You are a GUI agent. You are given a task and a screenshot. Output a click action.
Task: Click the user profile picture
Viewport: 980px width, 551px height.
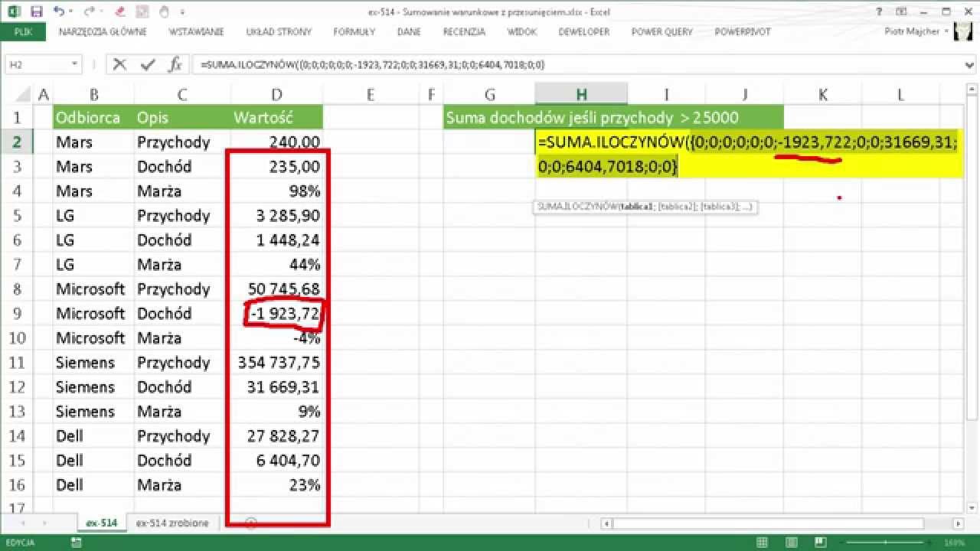point(964,31)
